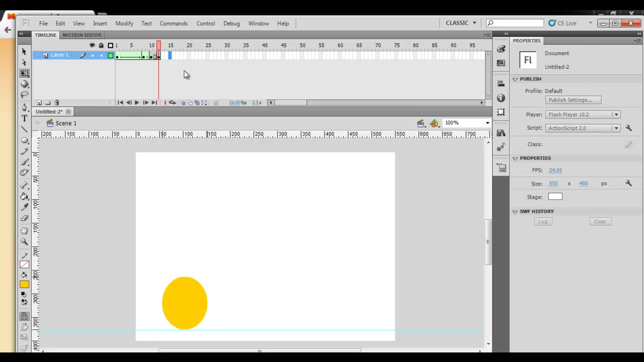Screen dimensions: 644x362
Task: Select the Eraser tool
Action: pos(24,218)
